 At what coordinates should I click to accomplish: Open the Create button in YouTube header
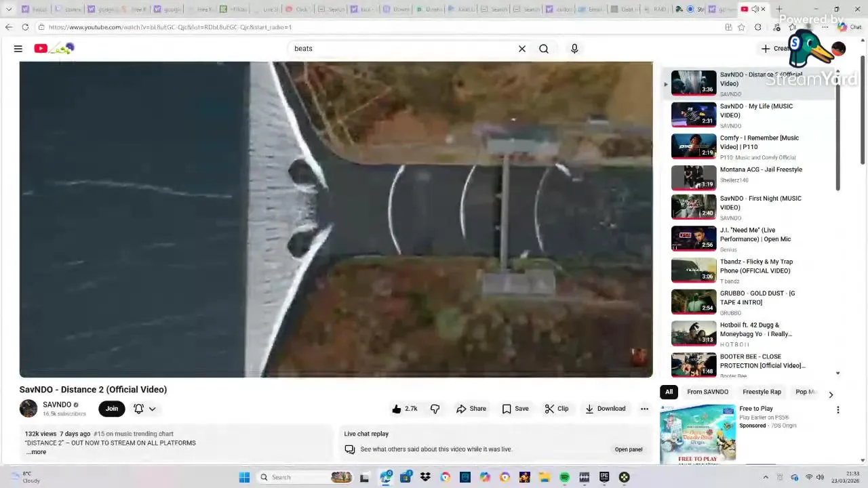tap(776, 49)
